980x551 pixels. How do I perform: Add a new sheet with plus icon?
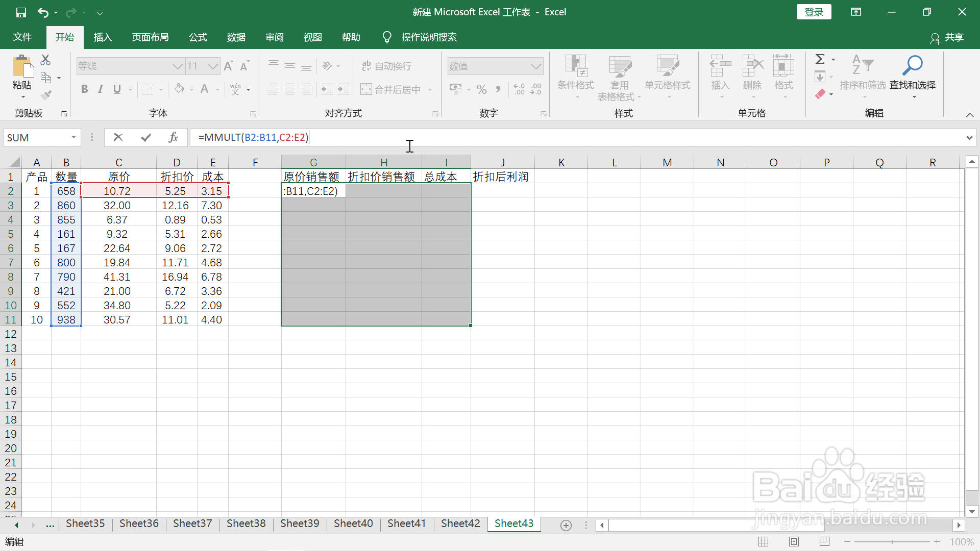pos(566,525)
